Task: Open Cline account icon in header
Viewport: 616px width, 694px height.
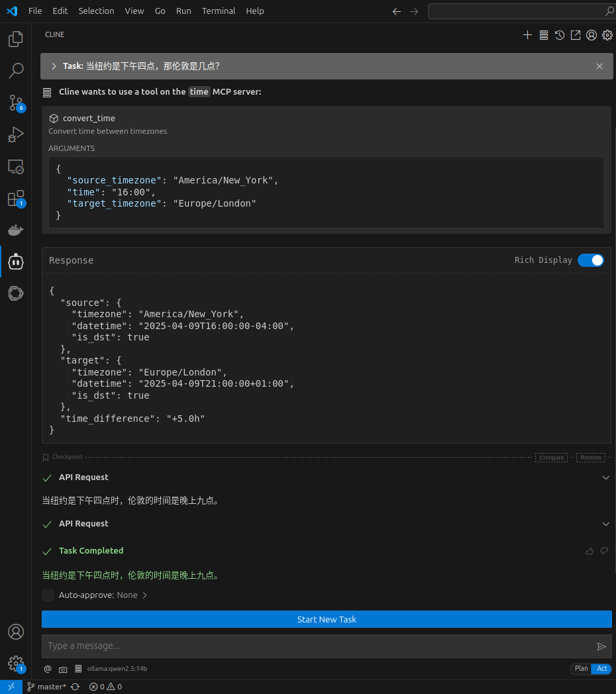Action: (591, 35)
